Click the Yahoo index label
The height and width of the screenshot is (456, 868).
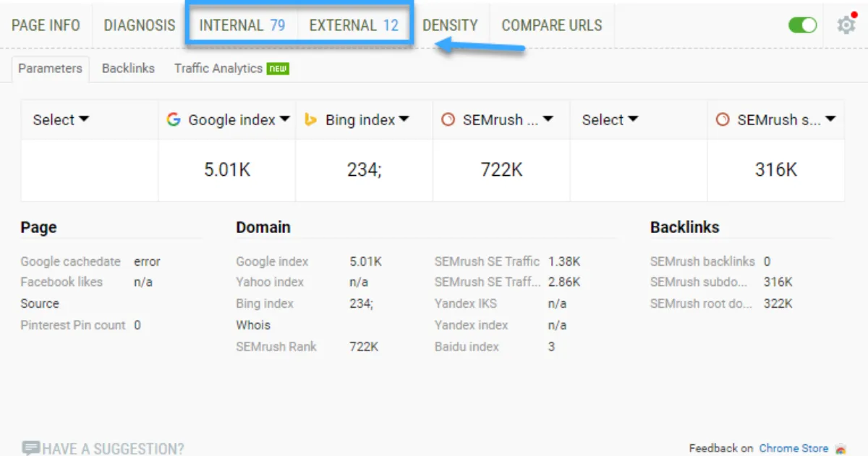point(270,282)
